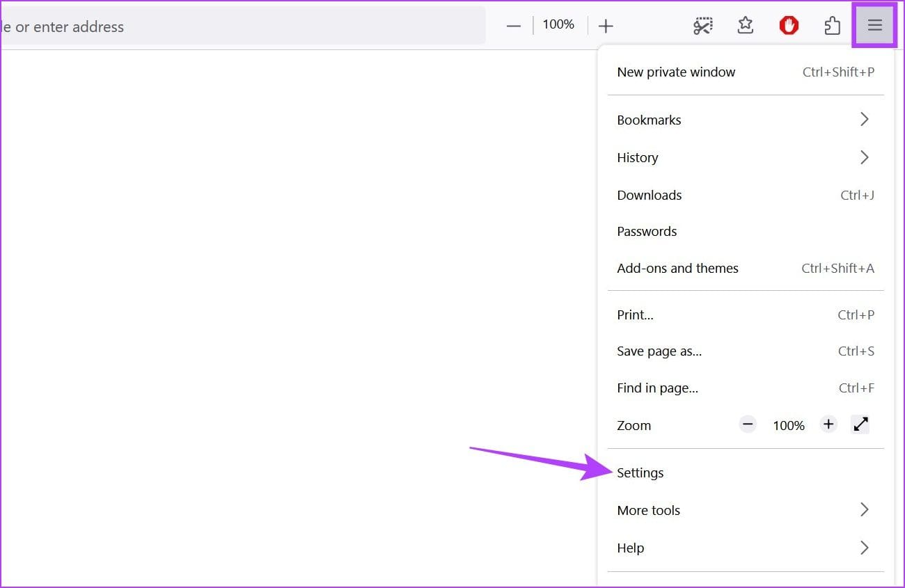Select the Print... menu entry
This screenshot has height=588, width=905.
[746, 315]
